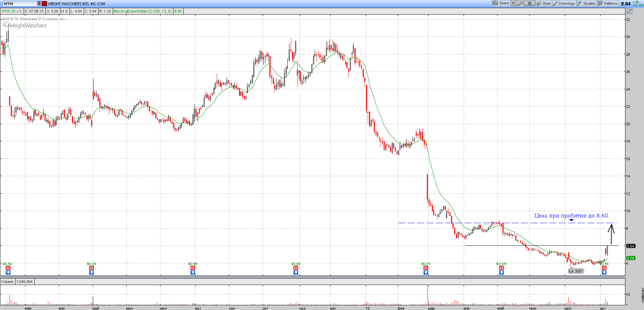Toggle the price axis scale icon

point(629,11)
